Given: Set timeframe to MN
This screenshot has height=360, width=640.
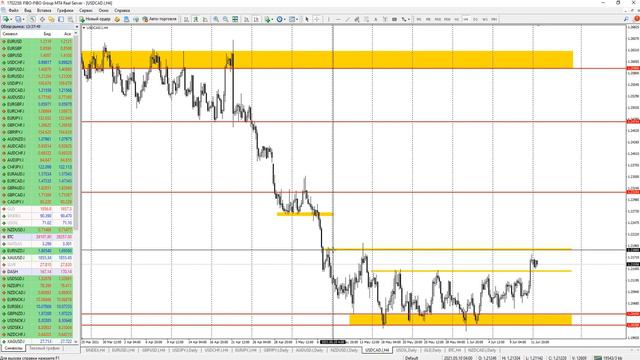Looking at the screenshot, I should (x=494, y=19).
